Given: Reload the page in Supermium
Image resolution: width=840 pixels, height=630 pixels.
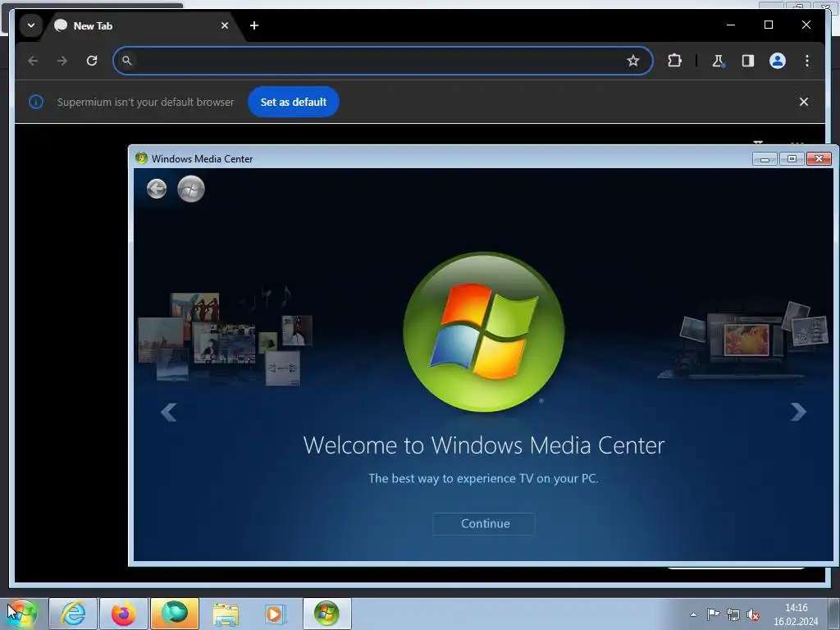Looking at the screenshot, I should coord(92,61).
